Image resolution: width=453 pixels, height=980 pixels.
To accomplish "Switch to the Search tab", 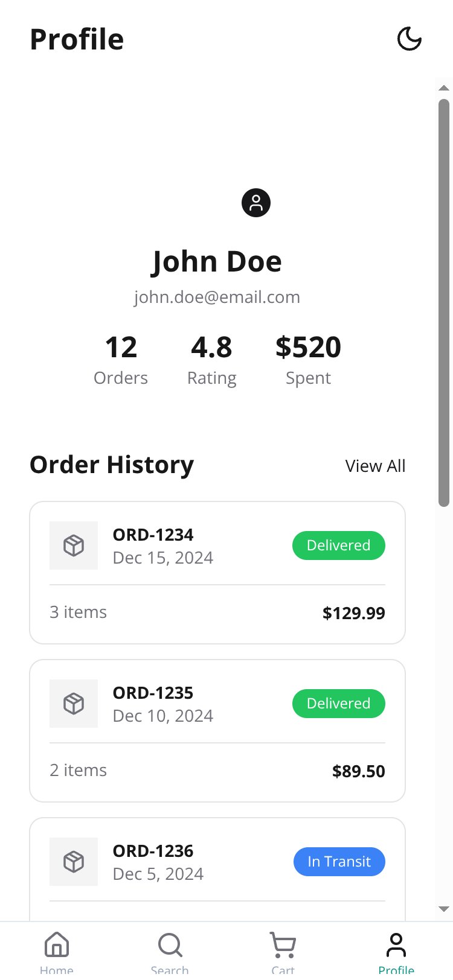I will tap(170, 952).
